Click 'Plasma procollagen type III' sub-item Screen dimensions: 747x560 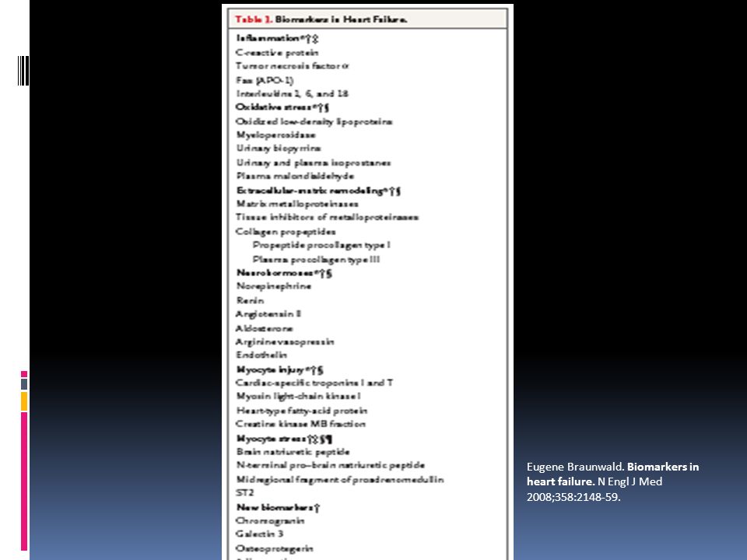(x=317, y=259)
